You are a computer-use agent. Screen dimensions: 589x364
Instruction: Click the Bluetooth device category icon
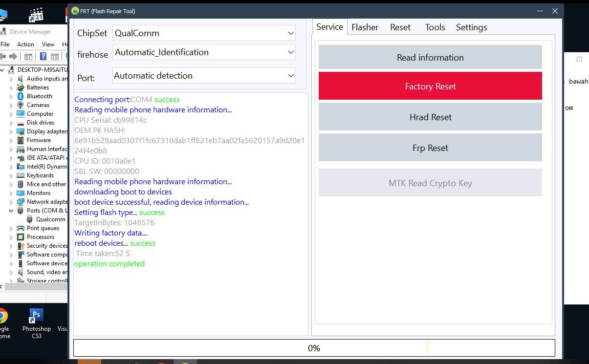click(x=21, y=96)
